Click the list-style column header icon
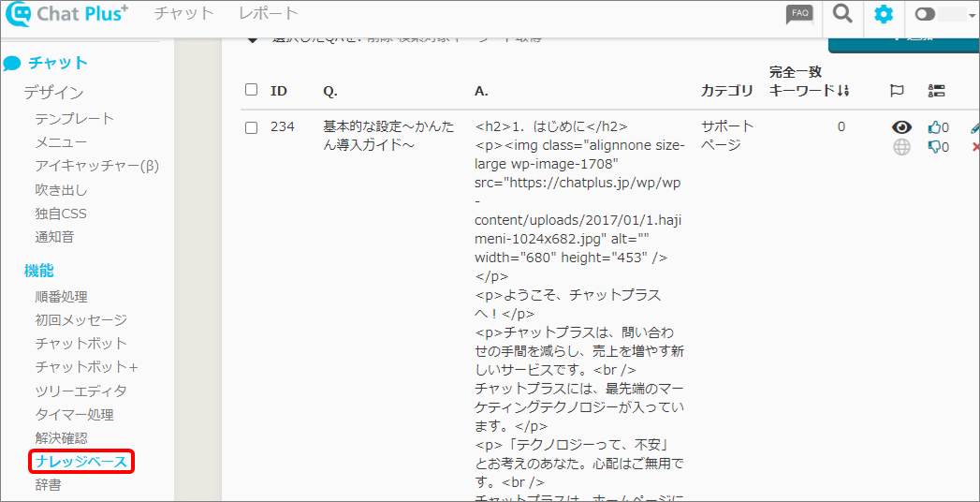This screenshot has height=502, width=980. point(936,91)
